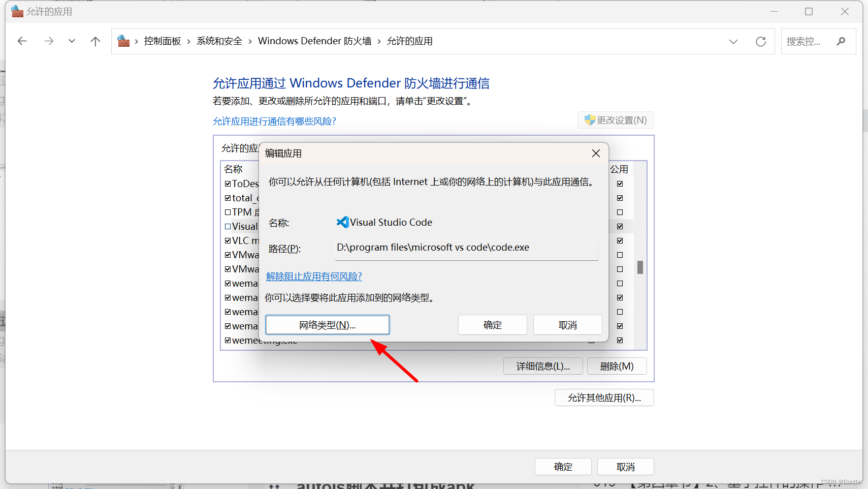Select the 允许的应用 breadcrumb
The width and height of the screenshot is (868, 489).
[x=410, y=41]
